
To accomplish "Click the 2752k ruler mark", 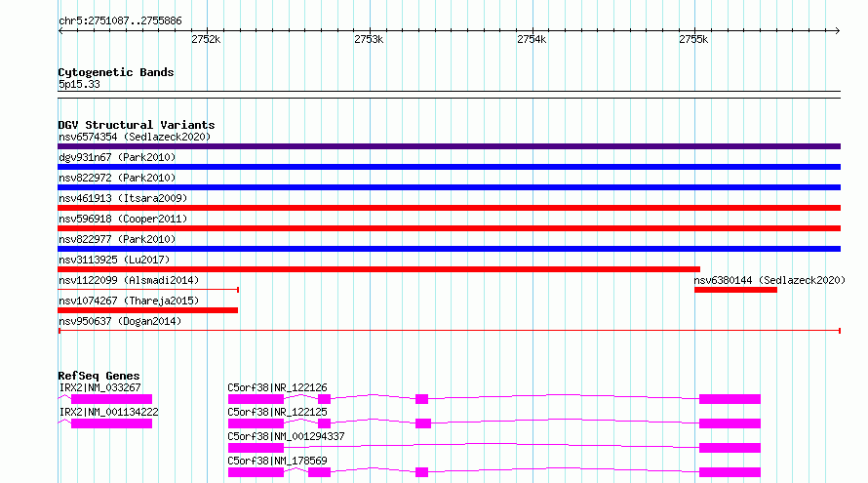I will click(x=206, y=39).
